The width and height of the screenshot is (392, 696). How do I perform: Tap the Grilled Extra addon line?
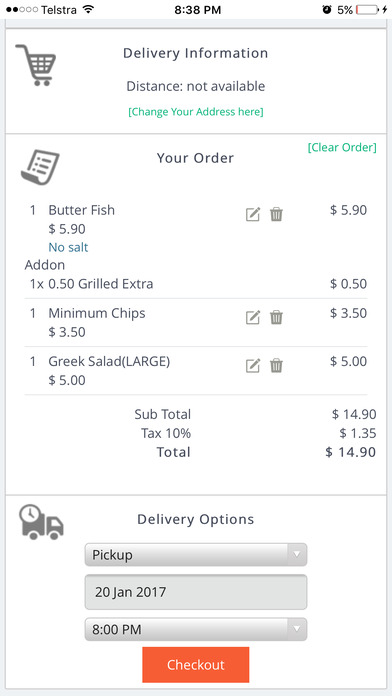(x=198, y=284)
